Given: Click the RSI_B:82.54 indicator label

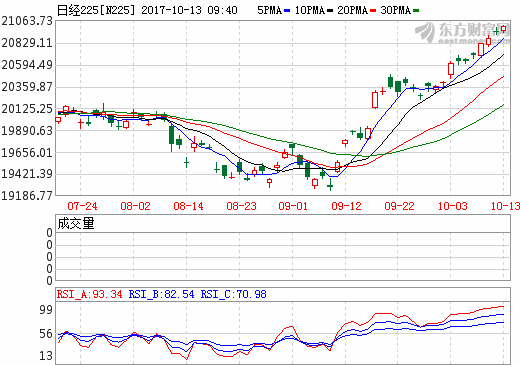Looking at the screenshot, I should point(161,294).
